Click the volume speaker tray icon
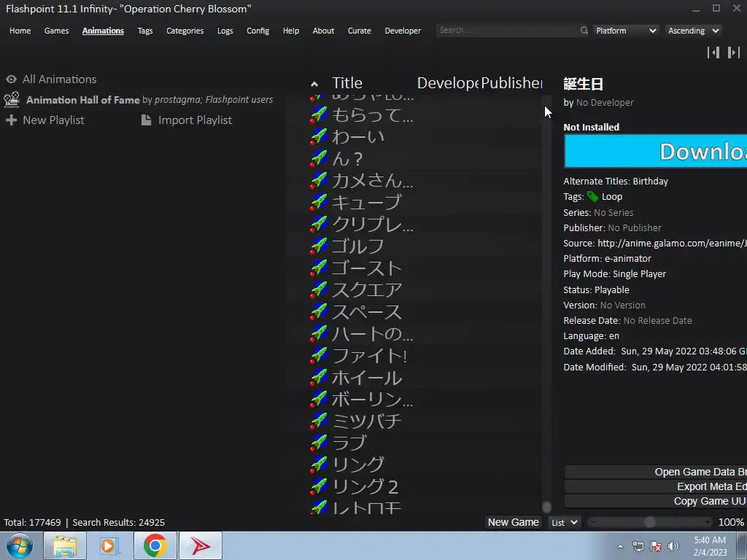This screenshot has height=560, width=747. (x=673, y=546)
